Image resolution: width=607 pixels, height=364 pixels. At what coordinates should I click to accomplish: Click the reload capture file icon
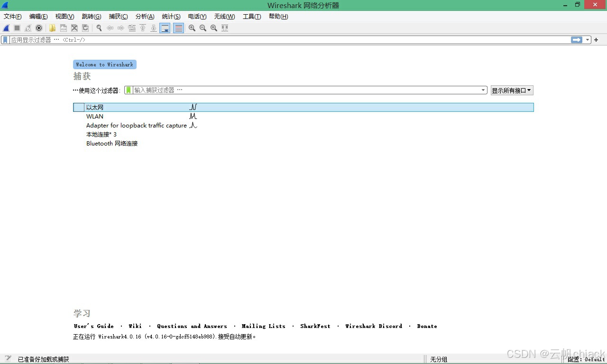(x=85, y=28)
